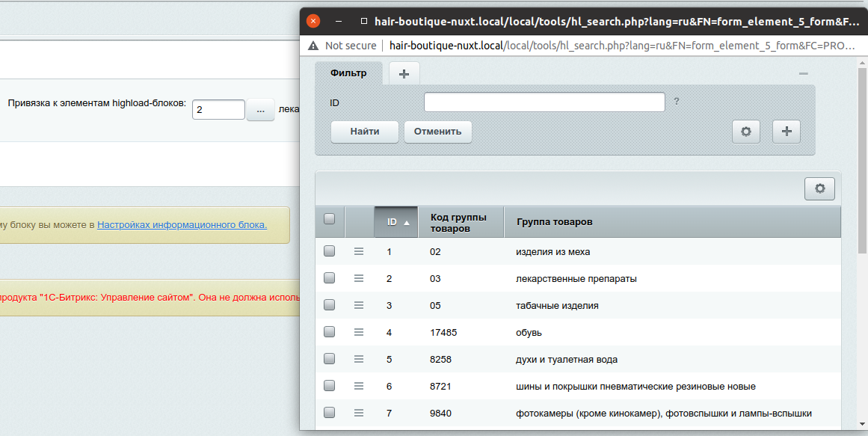Select the checkbox for духи и туалетная вода
The height and width of the screenshot is (436, 868).
point(329,359)
